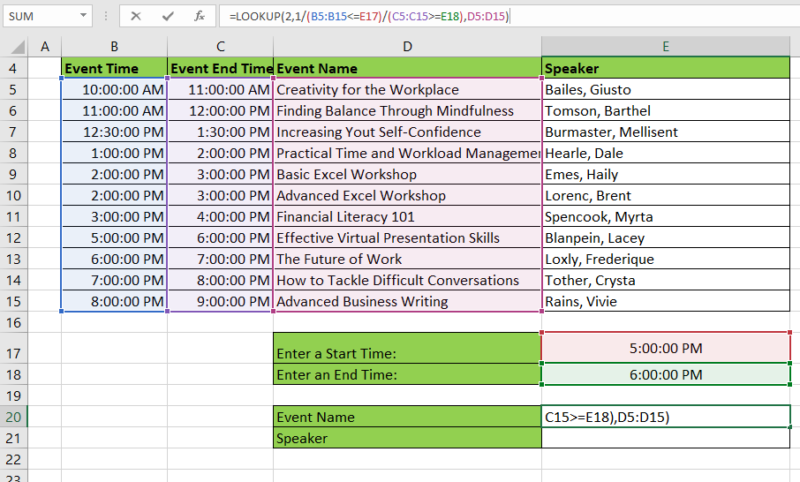Select the empty Speaker result cell in row 21
800x482 pixels.
665,438
